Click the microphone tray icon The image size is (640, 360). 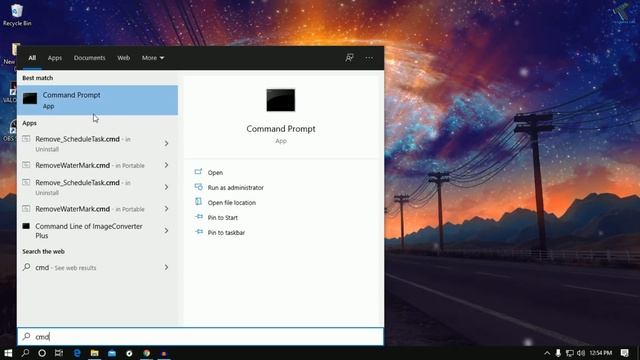coord(558,353)
